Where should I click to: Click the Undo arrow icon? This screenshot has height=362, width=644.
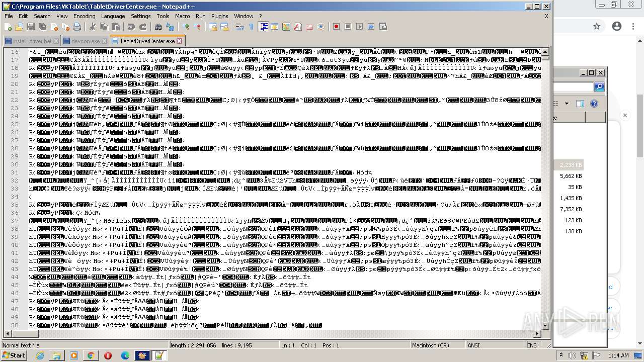[131, 27]
